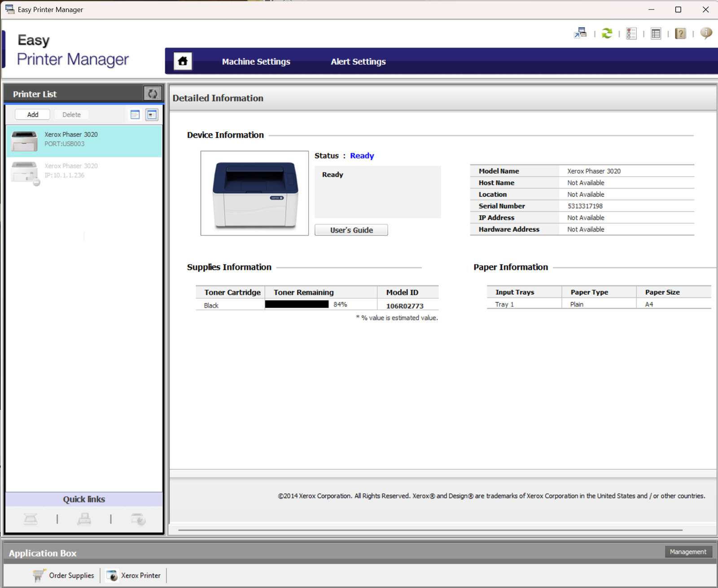
Task: Click the Add printer button
Action: (x=32, y=114)
